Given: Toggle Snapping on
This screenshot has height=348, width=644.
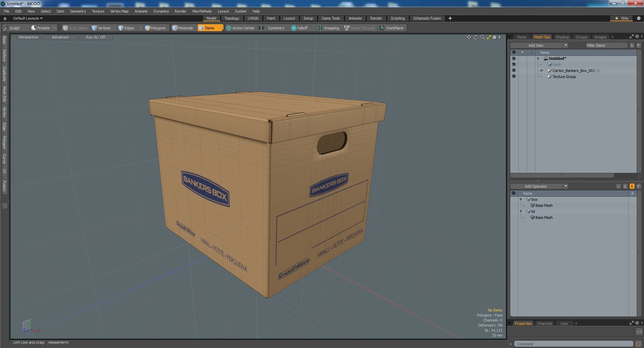Looking at the screenshot, I should (328, 28).
